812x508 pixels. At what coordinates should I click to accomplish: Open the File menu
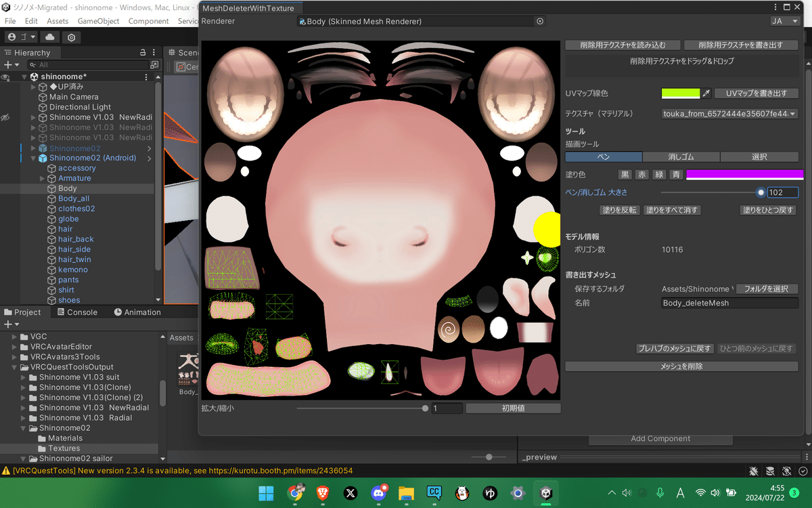10,21
